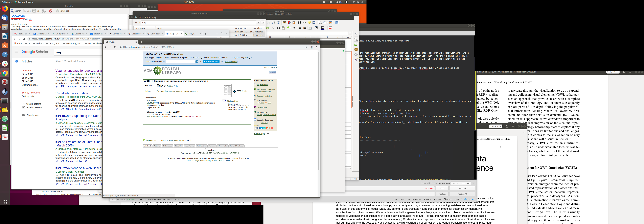Switch to the Cited By tab
The image size is (644, 224).
click(178, 146)
